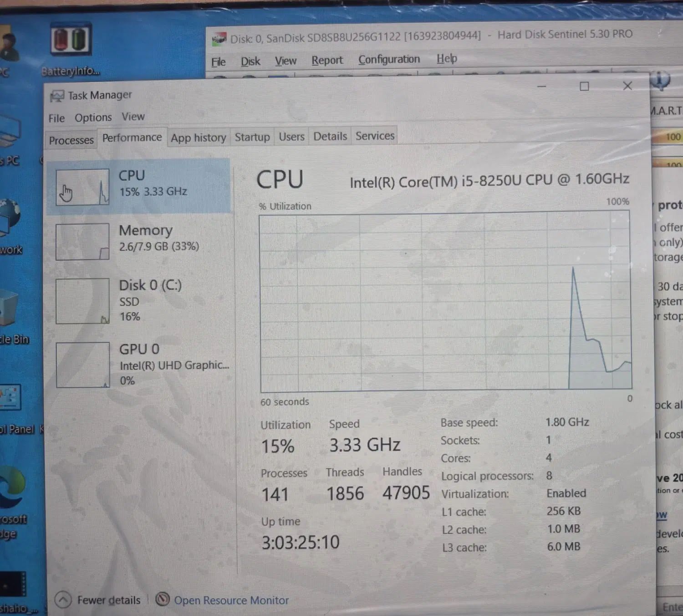Switch to the Services tab
Screen dimensions: 683x616
click(375, 136)
